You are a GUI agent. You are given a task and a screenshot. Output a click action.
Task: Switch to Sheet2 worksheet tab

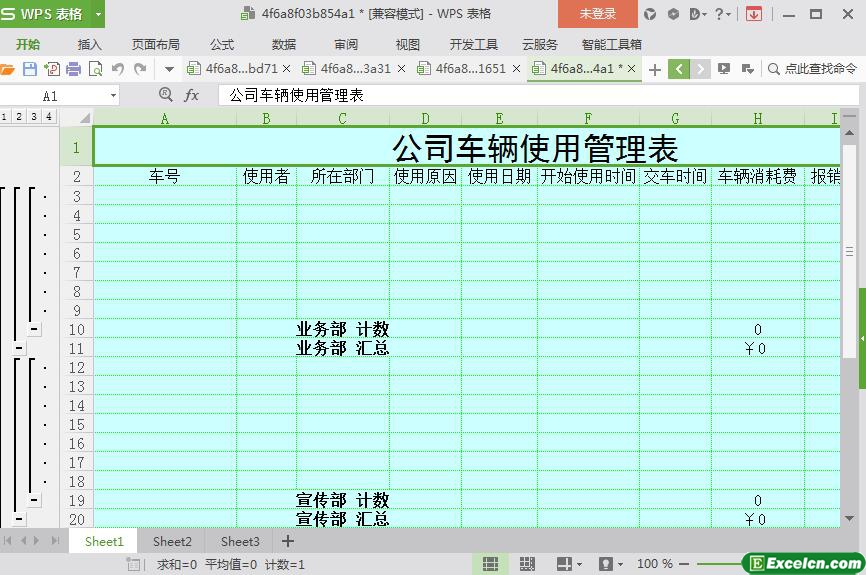(x=172, y=541)
